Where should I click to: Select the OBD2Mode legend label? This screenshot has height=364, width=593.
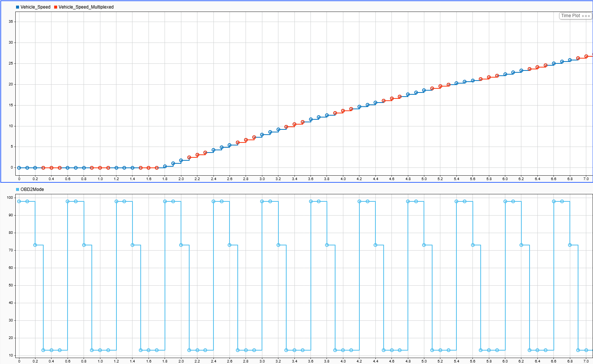(32, 189)
